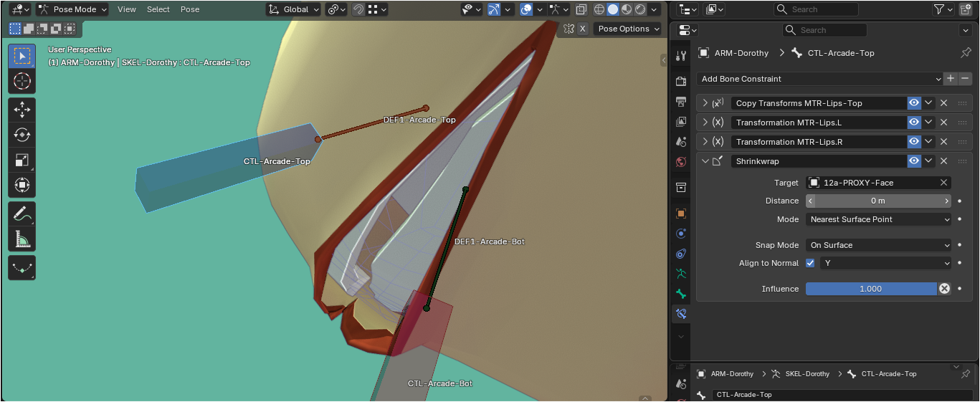The image size is (980, 402).
Task: Open the Nearest Surface Point mode dropdown
Action: click(x=879, y=219)
